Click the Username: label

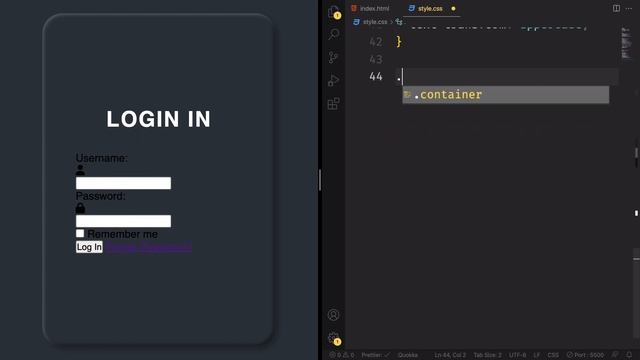point(101,158)
